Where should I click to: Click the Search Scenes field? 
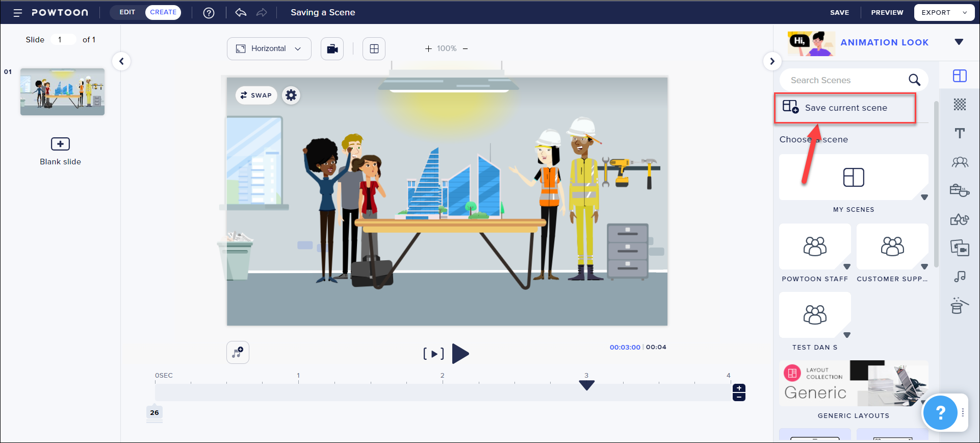846,80
